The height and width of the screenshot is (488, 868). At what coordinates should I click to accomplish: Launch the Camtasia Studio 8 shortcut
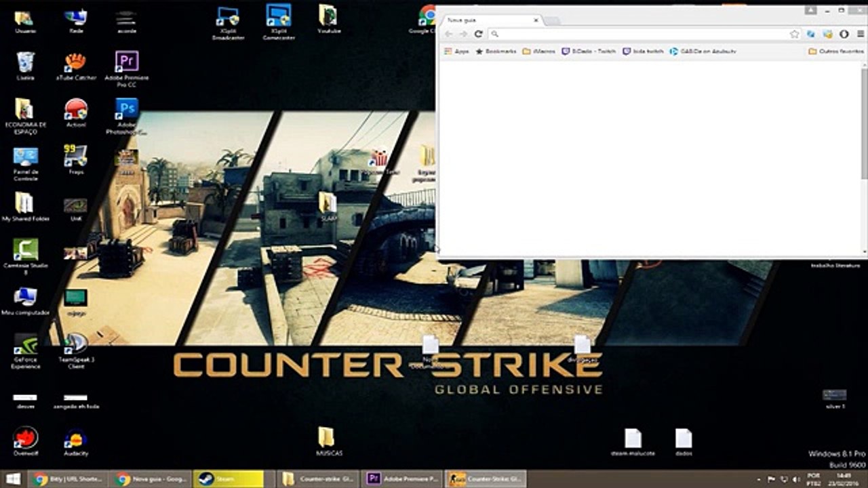click(25, 258)
